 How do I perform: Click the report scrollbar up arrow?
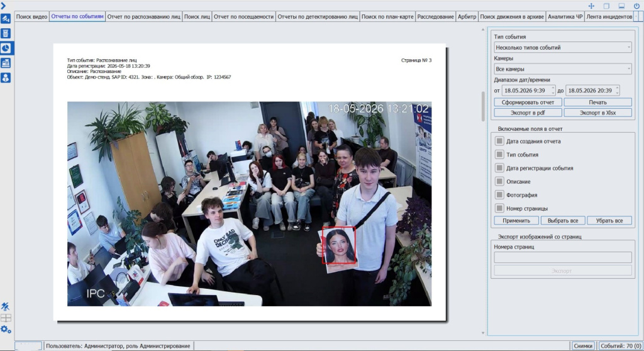(x=483, y=30)
